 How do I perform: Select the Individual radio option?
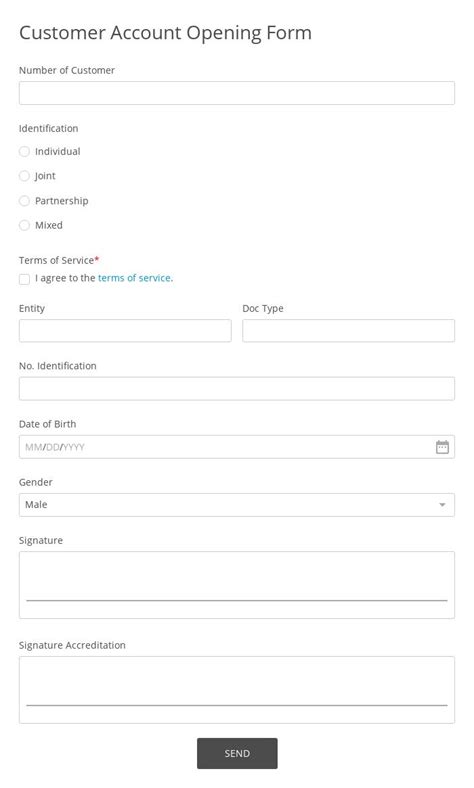(24, 151)
